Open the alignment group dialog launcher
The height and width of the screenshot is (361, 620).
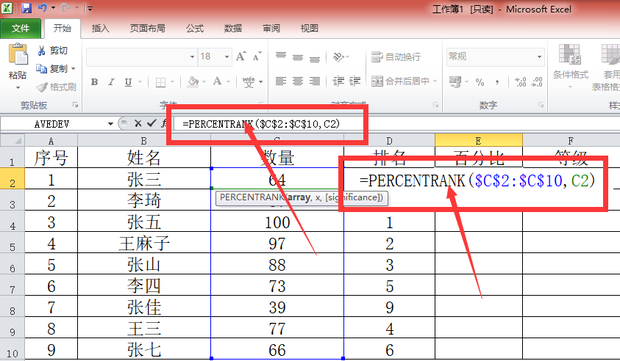click(436, 105)
